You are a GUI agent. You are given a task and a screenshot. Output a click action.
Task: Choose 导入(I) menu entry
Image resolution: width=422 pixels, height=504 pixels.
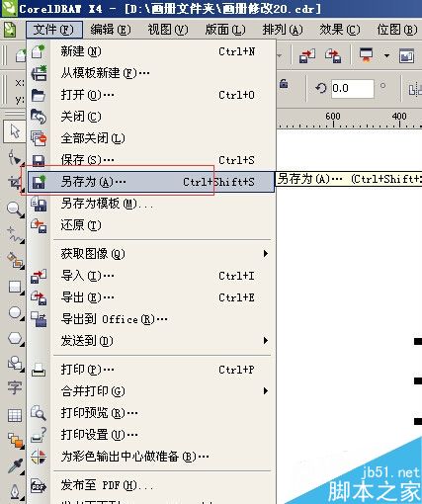[x=151, y=276]
